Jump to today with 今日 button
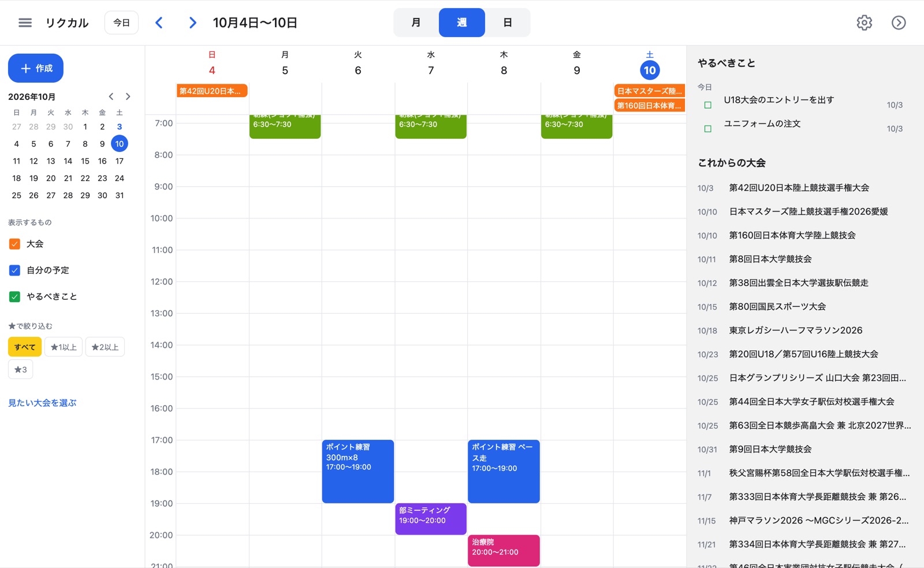The image size is (924, 568). [x=121, y=23]
